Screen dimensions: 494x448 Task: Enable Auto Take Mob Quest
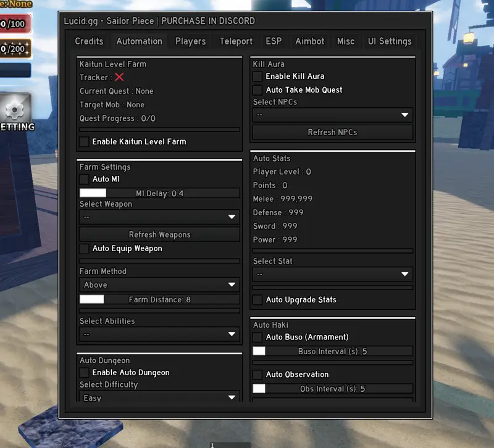pyautogui.click(x=257, y=89)
